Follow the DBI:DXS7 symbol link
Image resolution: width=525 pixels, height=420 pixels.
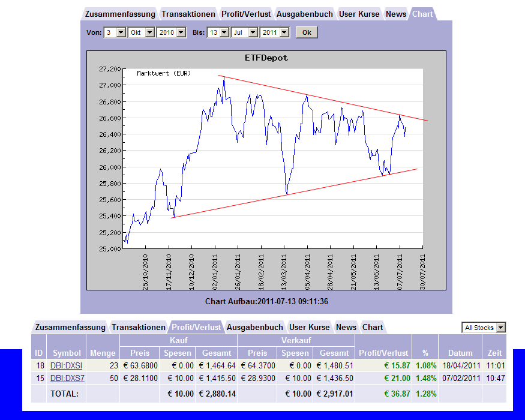click(66, 378)
